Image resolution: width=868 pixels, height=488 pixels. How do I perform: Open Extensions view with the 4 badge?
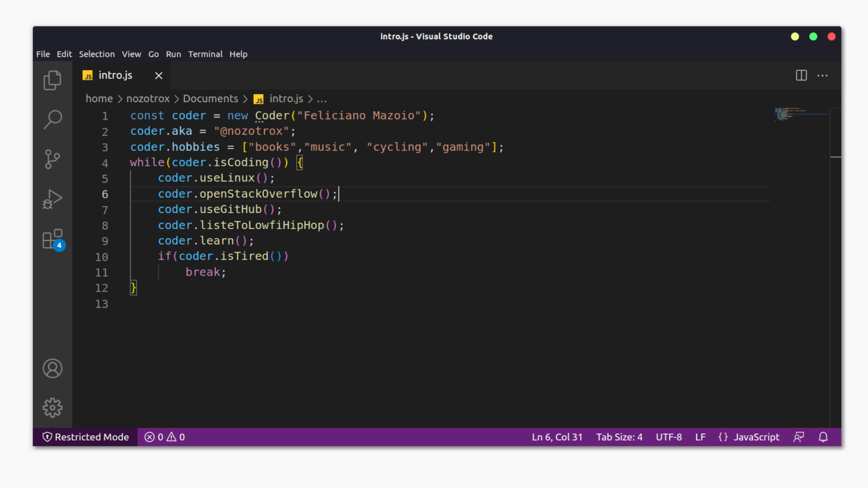coord(52,239)
